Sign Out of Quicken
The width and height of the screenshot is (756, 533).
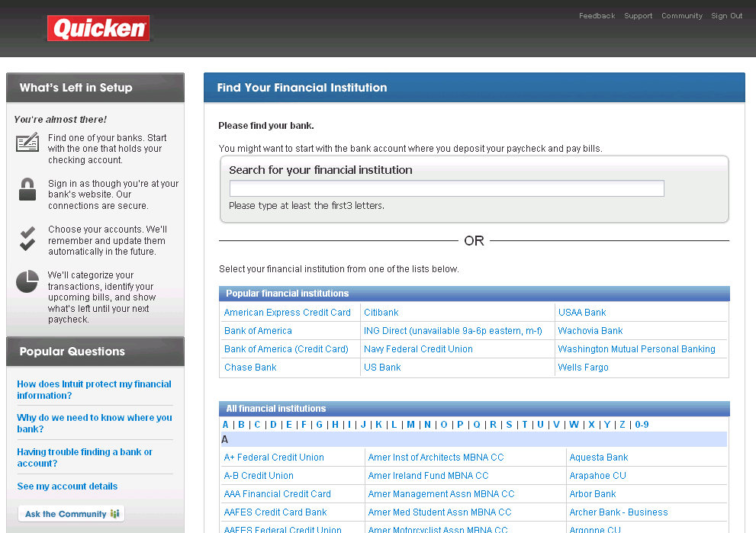726,16
